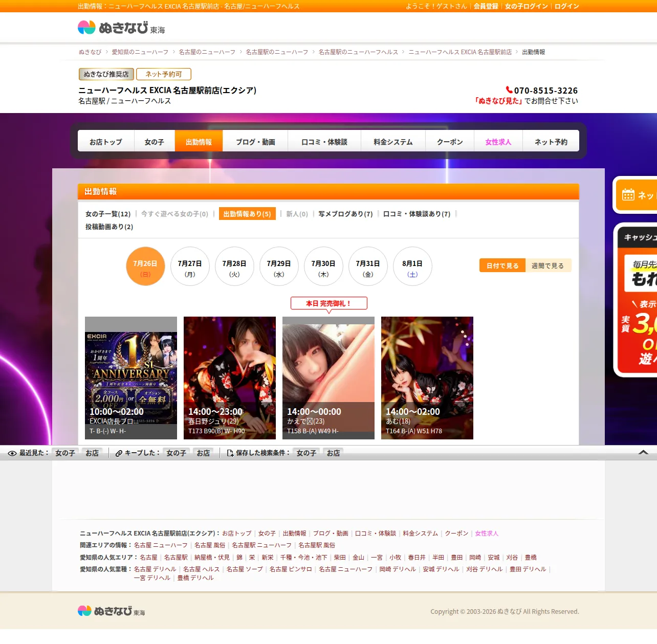Image resolution: width=657 pixels, height=644 pixels.
Task: Click the 愛知県のニューハーフ breadcrumb
Action: coord(140,52)
